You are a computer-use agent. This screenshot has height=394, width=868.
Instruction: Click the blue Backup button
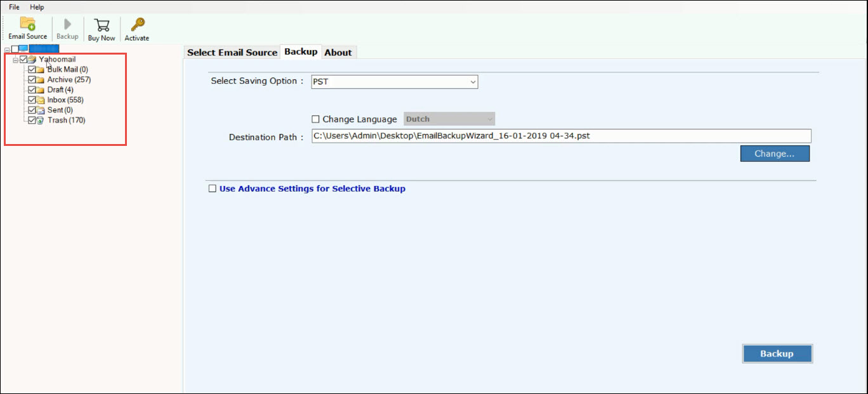(x=777, y=353)
